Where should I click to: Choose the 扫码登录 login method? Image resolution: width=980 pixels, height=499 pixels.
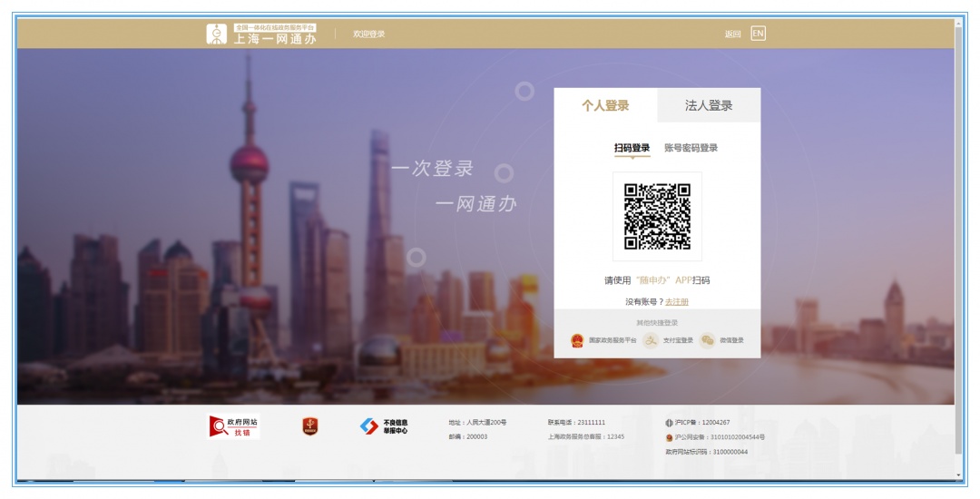click(632, 148)
